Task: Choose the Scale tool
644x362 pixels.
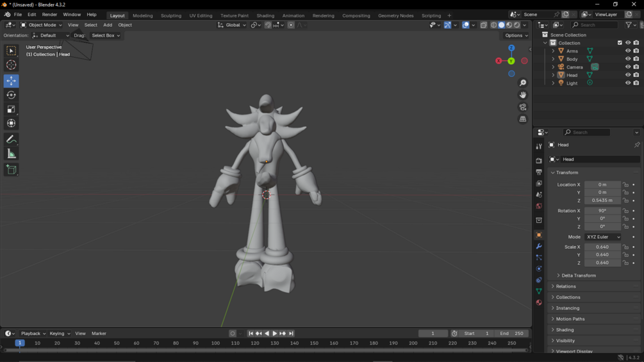Action: coord(11,109)
